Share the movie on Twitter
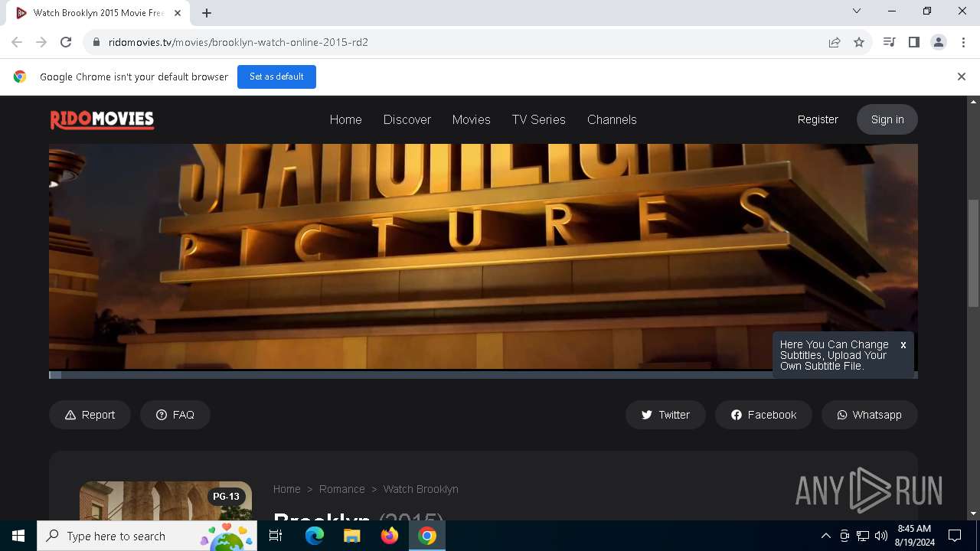Viewport: 980px width, 551px height. [665, 415]
